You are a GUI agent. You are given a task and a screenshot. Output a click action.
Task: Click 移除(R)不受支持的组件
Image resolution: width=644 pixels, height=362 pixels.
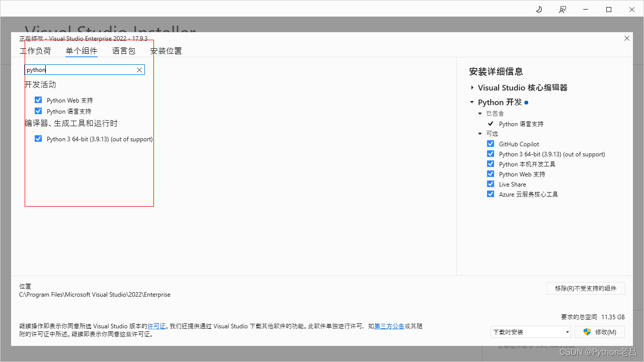pos(585,288)
